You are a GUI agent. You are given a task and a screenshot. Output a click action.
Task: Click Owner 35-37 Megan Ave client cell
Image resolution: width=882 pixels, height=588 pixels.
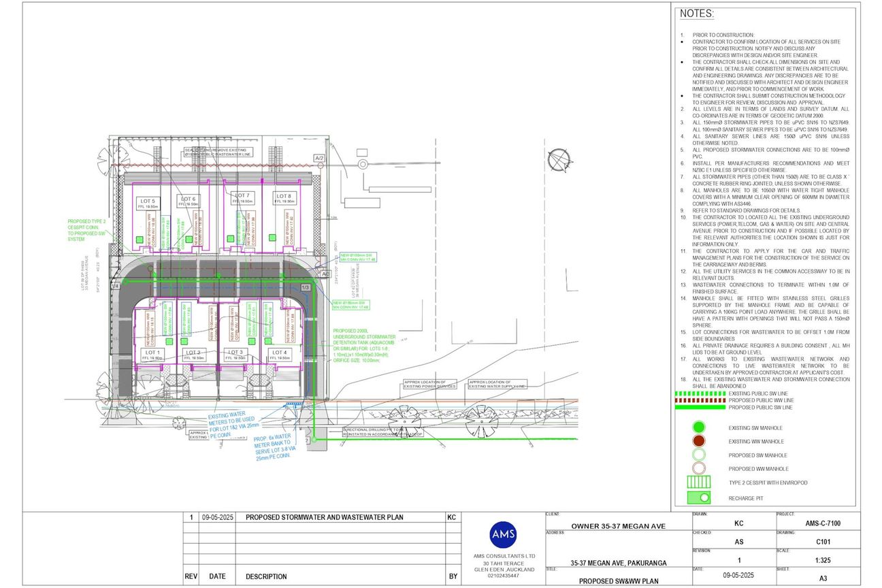[617, 525]
